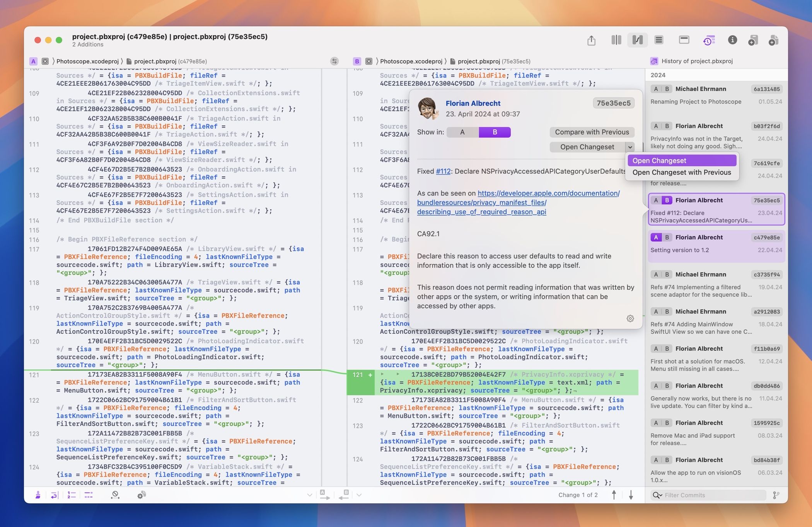Switch to Unified single-column view icon
This screenshot has width=812, height=527.
coord(659,40)
